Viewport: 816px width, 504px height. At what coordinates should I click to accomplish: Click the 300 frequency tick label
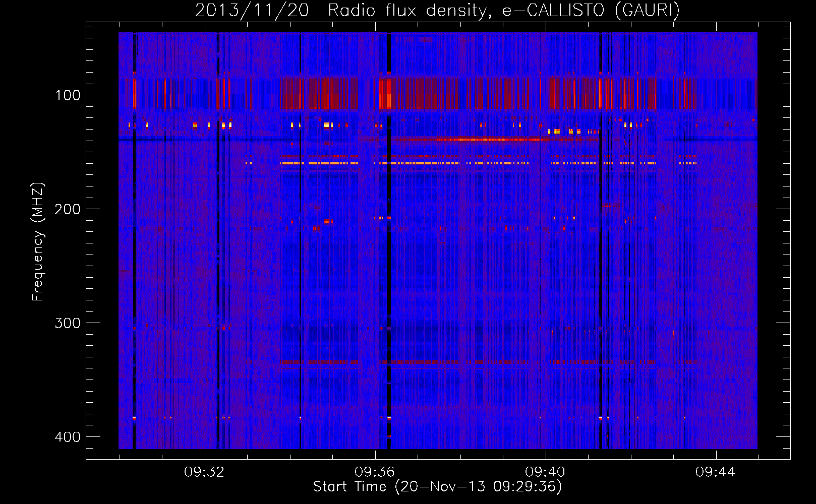click(x=68, y=323)
